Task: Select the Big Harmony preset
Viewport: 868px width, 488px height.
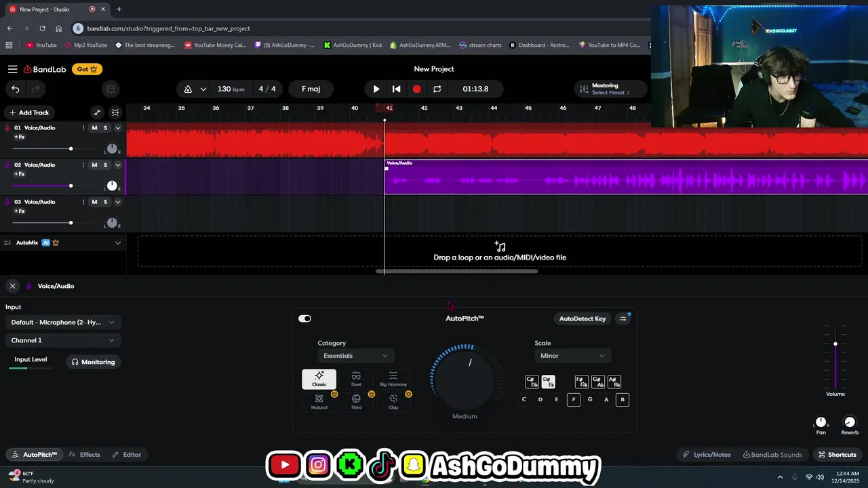Action: tap(393, 380)
